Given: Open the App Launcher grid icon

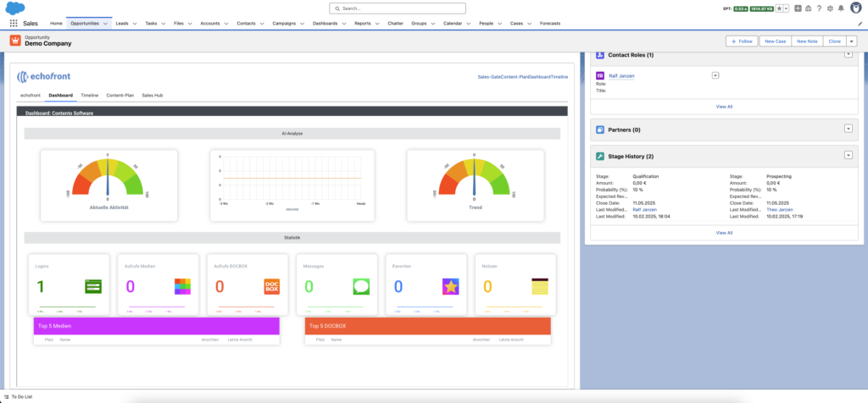Looking at the screenshot, I should (x=14, y=24).
